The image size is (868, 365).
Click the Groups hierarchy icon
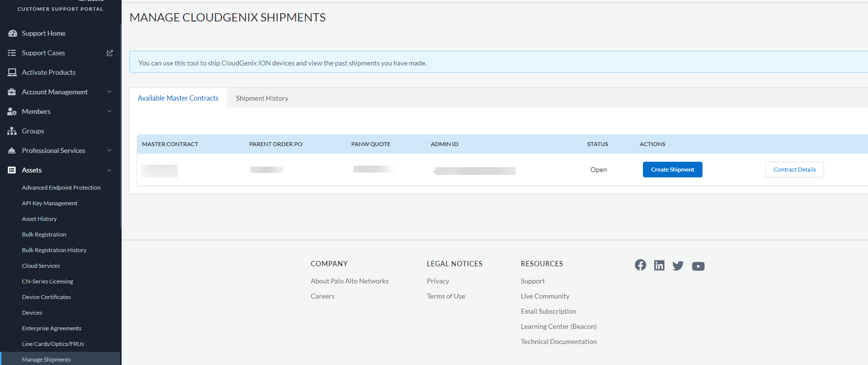[x=12, y=131]
